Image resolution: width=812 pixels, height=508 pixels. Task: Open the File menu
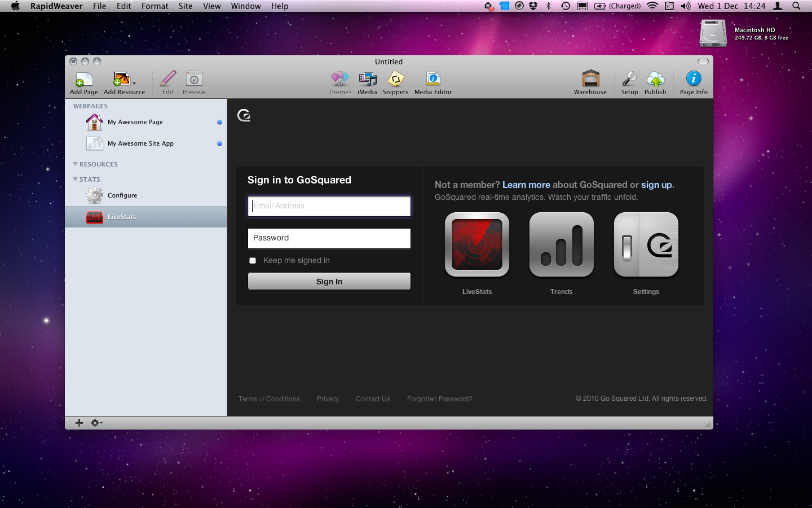(x=99, y=6)
